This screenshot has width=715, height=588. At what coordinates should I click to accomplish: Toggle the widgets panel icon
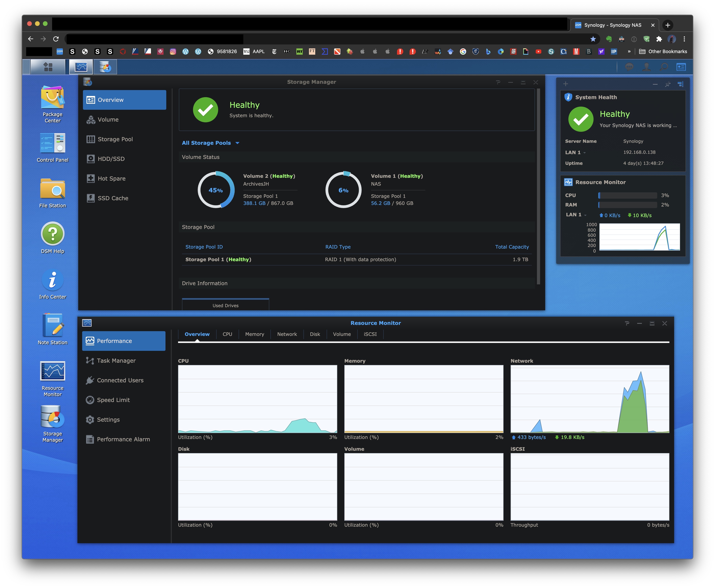click(x=681, y=67)
